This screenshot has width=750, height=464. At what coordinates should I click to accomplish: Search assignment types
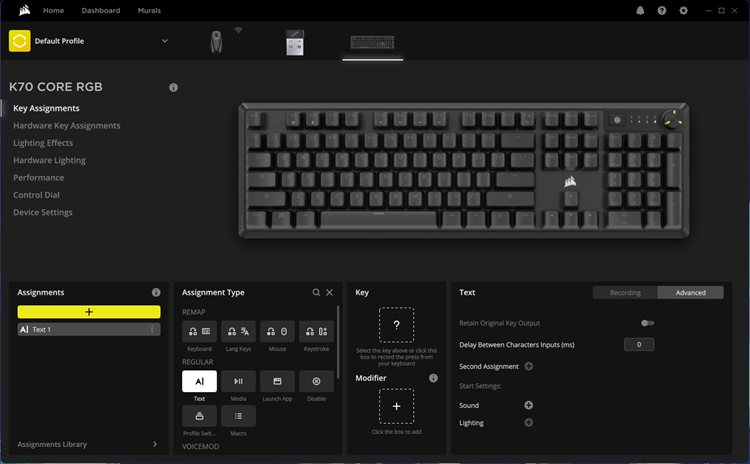[x=316, y=292]
